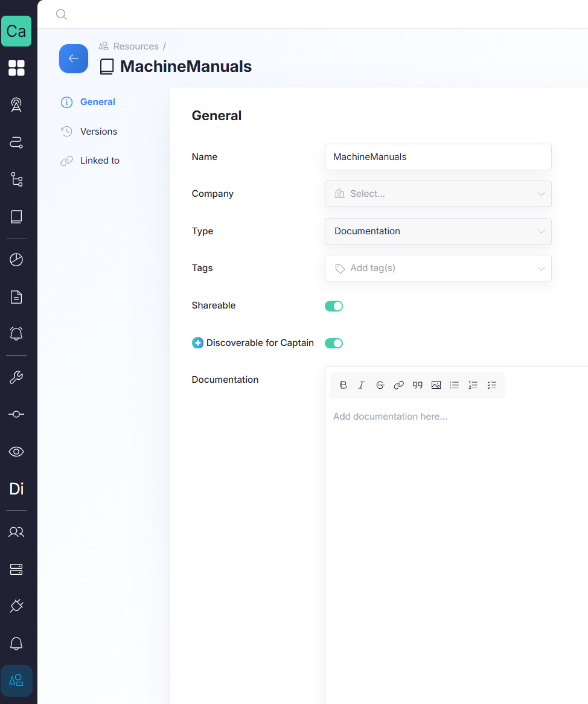Open the dashboard grid icon in sidebar
Image resolution: width=588 pixels, height=704 pixels.
click(16, 68)
